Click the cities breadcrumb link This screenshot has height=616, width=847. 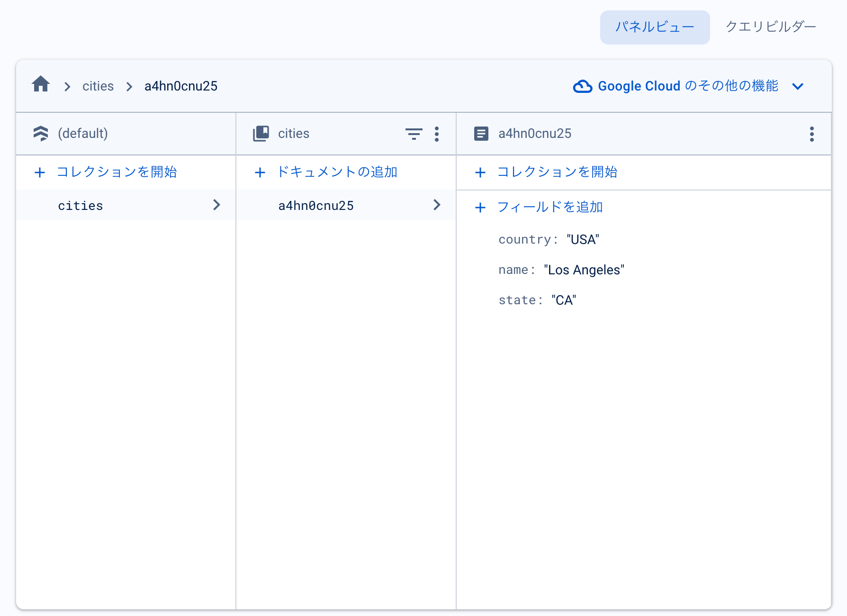(x=98, y=86)
